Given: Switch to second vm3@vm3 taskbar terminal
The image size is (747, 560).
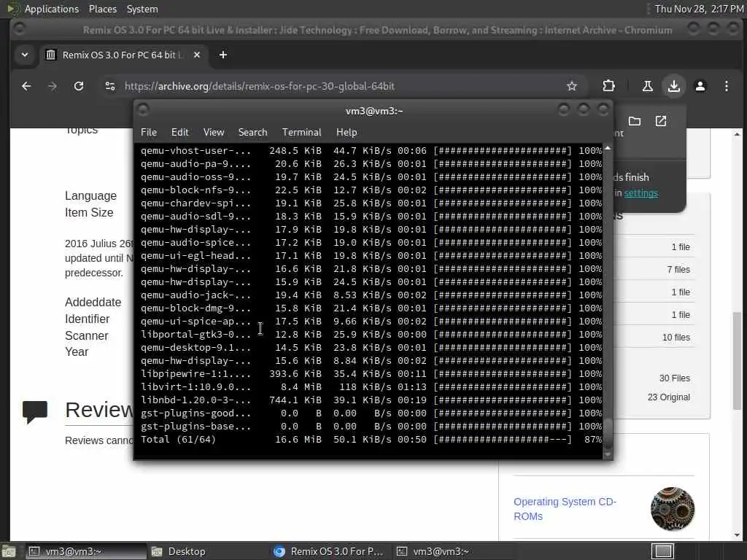Looking at the screenshot, I should [x=454, y=551].
